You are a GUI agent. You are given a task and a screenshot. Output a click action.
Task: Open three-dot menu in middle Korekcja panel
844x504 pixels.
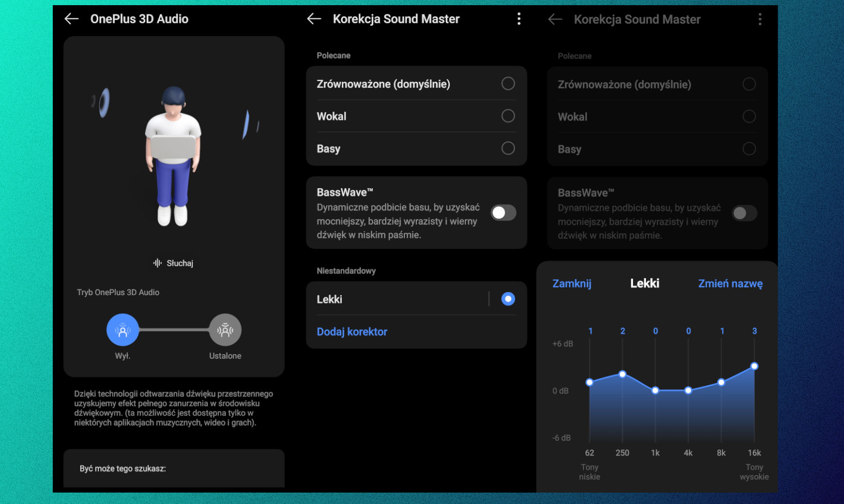coord(519,19)
